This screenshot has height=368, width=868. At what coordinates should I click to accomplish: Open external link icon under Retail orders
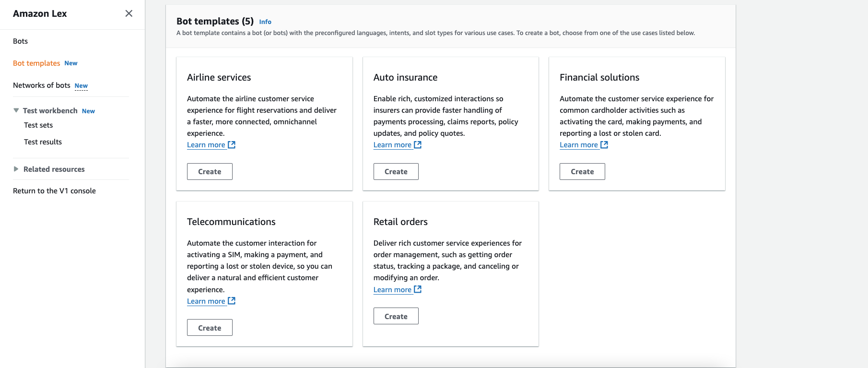point(418,289)
